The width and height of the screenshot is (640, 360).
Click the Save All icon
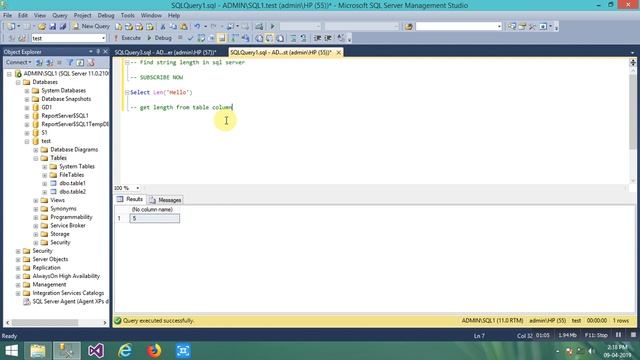tap(63, 27)
